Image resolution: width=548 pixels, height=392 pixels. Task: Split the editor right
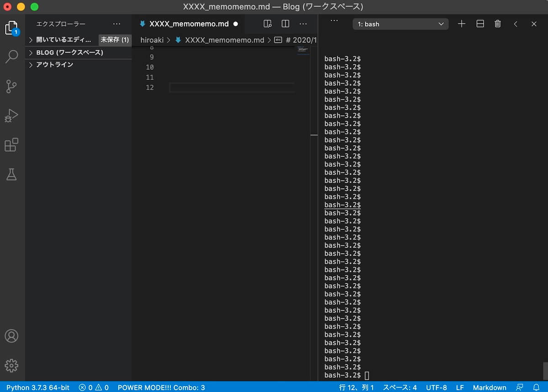pos(285,24)
